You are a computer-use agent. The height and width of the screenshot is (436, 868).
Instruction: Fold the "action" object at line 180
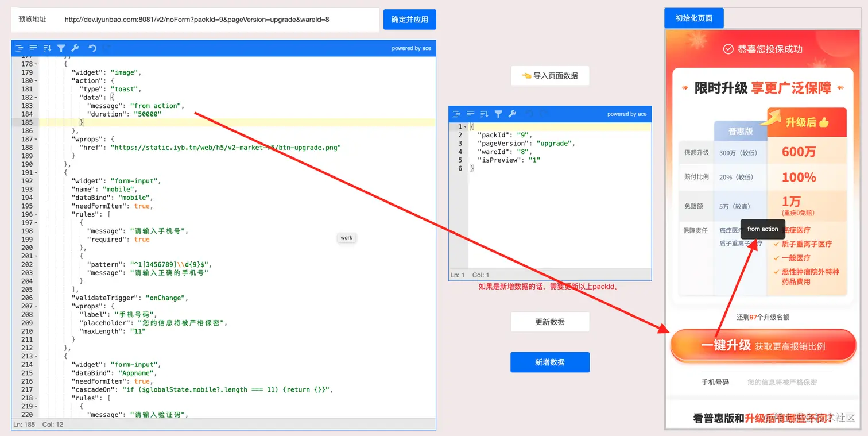[36, 81]
